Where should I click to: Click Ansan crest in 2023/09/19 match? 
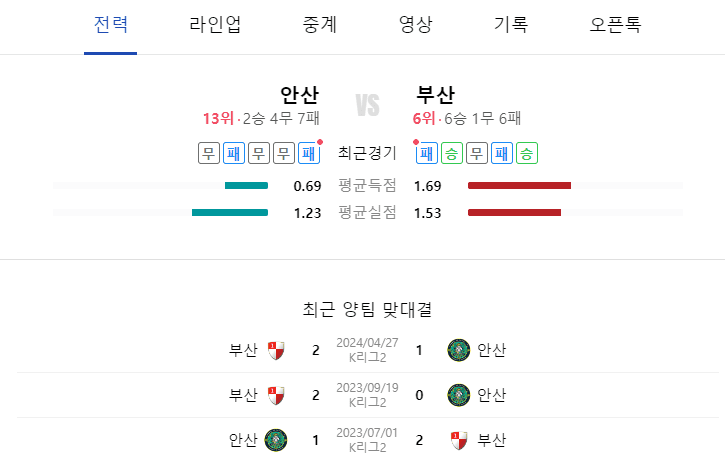tap(459, 395)
